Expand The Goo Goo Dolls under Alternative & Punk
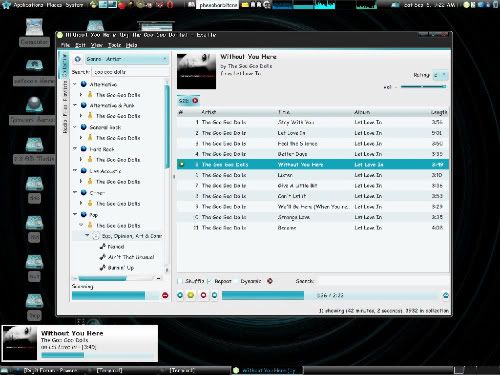Viewport: 500px width, 375px height. point(81,116)
